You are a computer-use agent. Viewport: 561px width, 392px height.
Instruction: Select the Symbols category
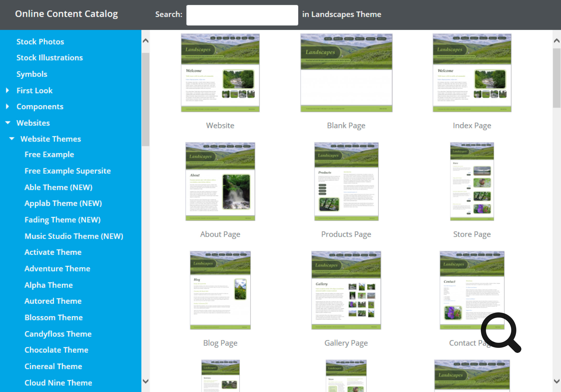[32, 74]
